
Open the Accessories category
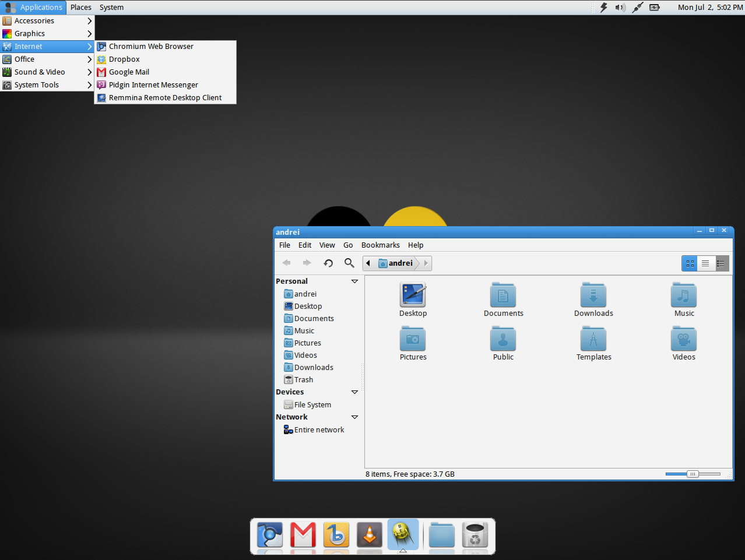(47, 21)
